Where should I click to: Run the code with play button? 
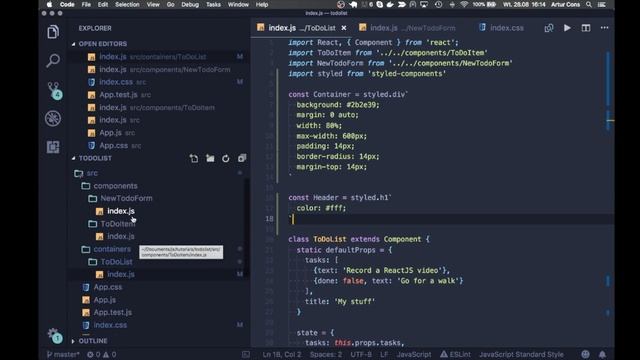coord(567,28)
